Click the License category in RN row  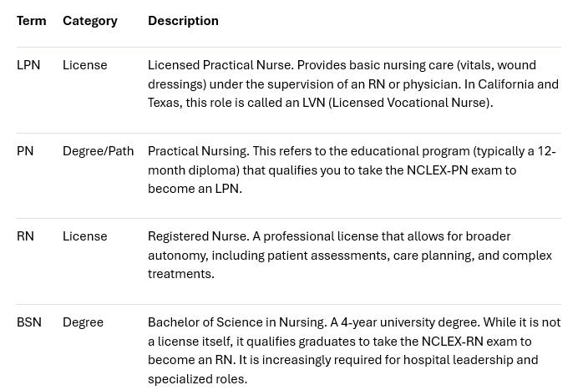[x=84, y=236]
